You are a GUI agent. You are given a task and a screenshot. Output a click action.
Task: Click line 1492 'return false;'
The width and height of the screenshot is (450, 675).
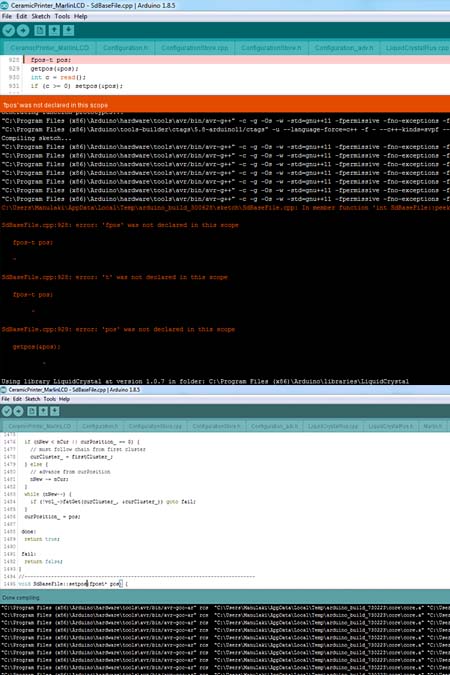pyautogui.click(x=43, y=561)
